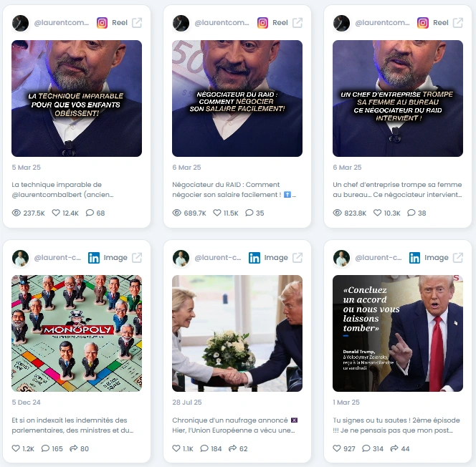Viewport: 476px width, 467px height.
Task: Click Instagram icon on the 237.5K views reel
Action: [102, 23]
